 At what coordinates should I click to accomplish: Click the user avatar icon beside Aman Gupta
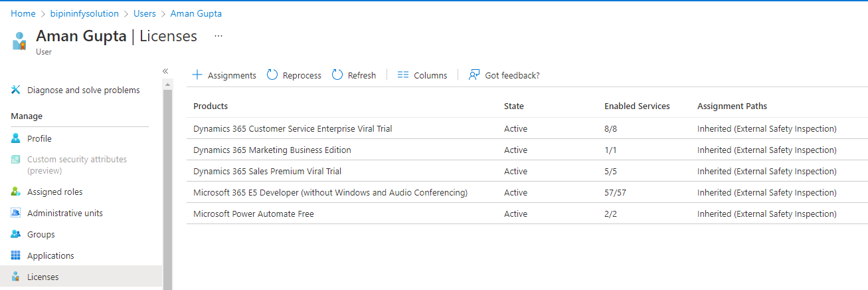tap(20, 41)
